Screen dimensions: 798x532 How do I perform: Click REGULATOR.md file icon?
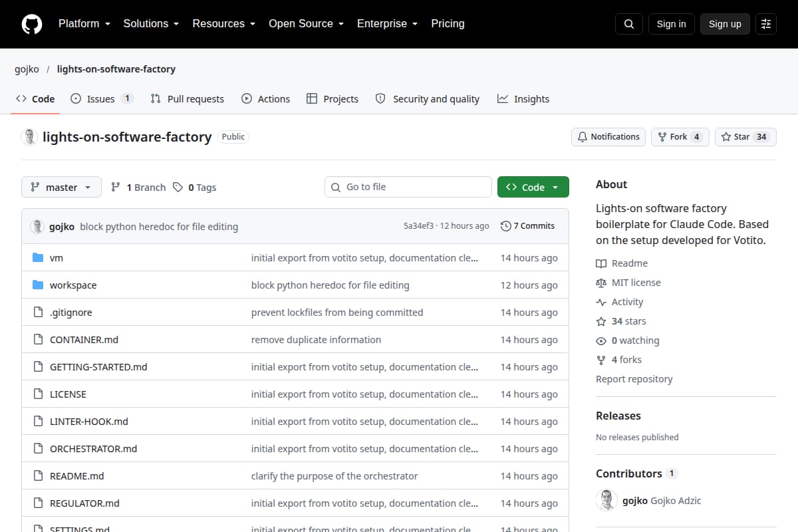[38, 503]
